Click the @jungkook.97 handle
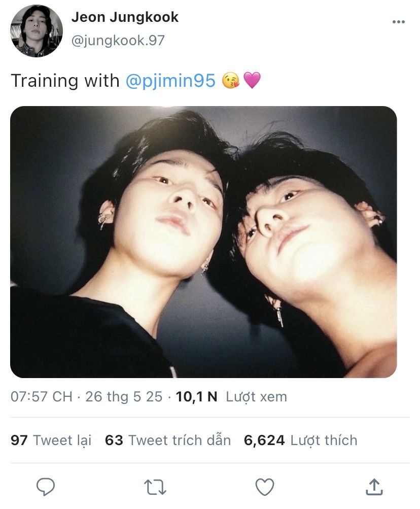Image resolution: width=420 pixels, height=509 pixels. coord(118,41)
